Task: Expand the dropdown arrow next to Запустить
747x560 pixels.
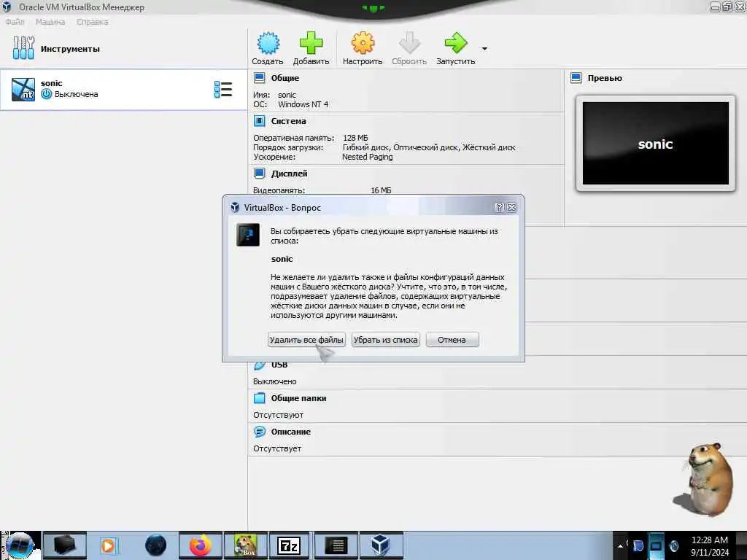Action: pos(484,49)
